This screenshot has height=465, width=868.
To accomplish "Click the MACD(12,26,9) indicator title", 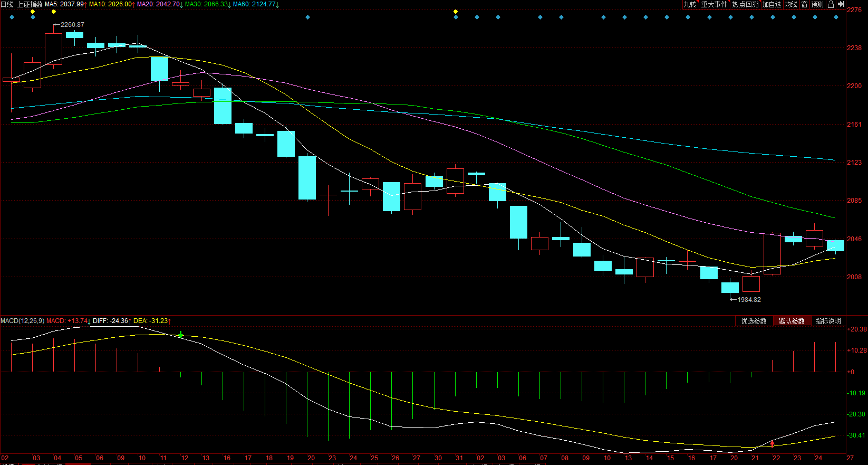I will coord(23,321).
